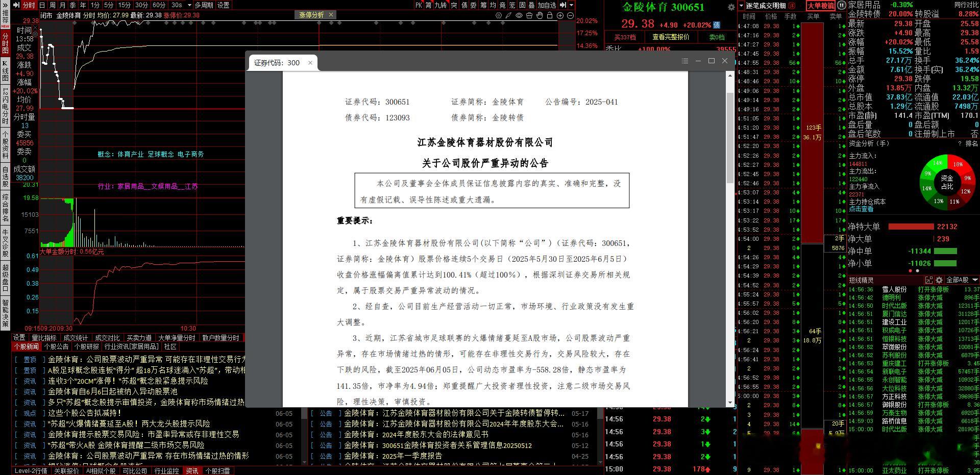Select the 分时 period button
Image resolution: width=980 pixels, height=475 pixels.
click(29, 5)
